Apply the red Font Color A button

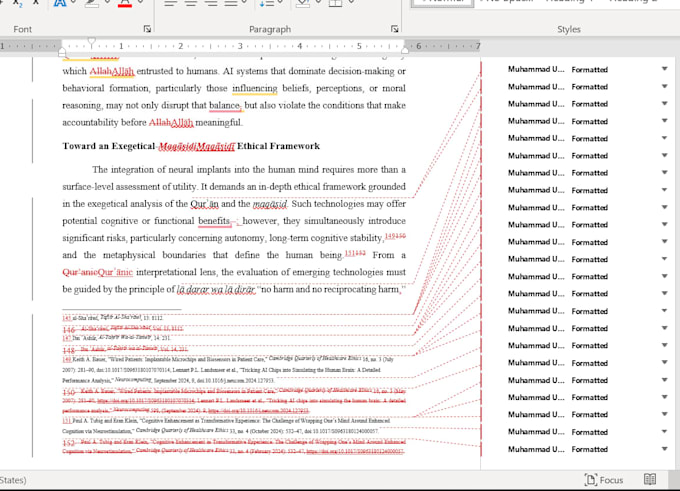tap(124, 3)
